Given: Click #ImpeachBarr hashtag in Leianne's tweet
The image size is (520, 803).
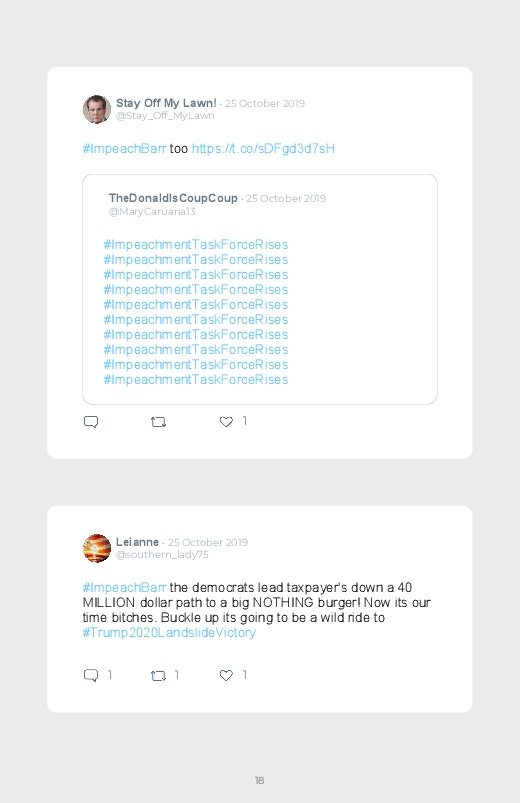Looking at the screenshot, I should pyautogui.click(x=124, y=587).
